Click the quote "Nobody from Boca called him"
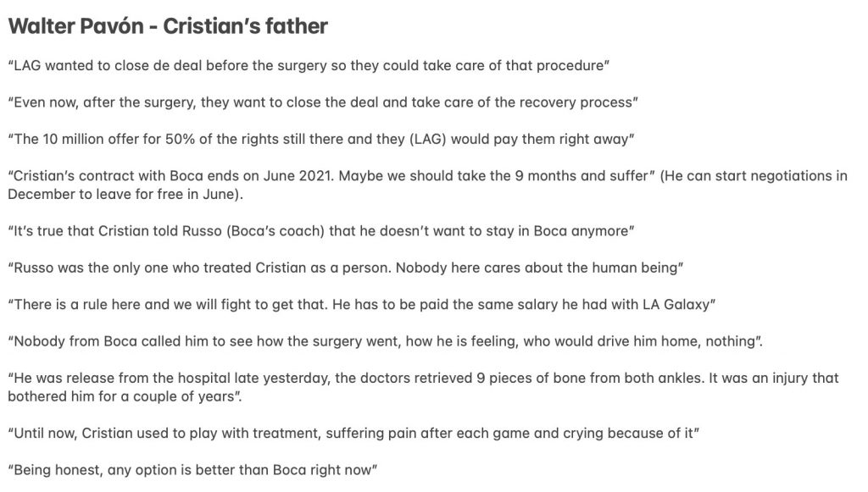 click(386, 341)
